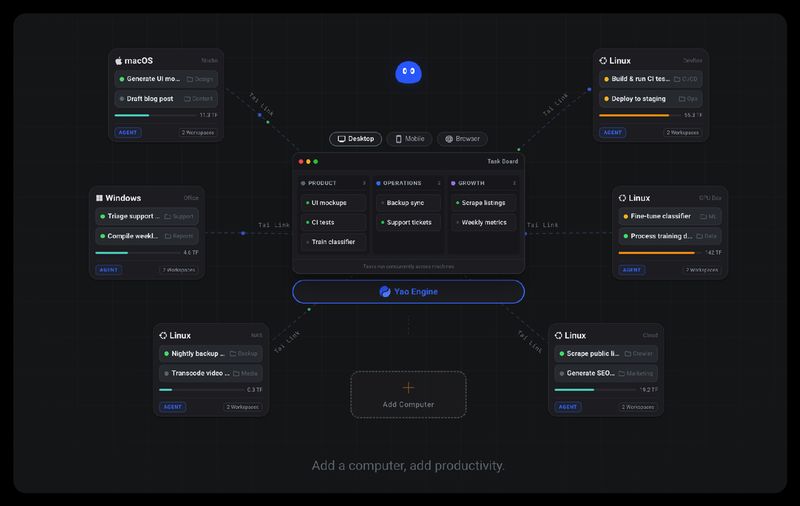Click AGENT badge on Linux NAS card

coord(172,407)
